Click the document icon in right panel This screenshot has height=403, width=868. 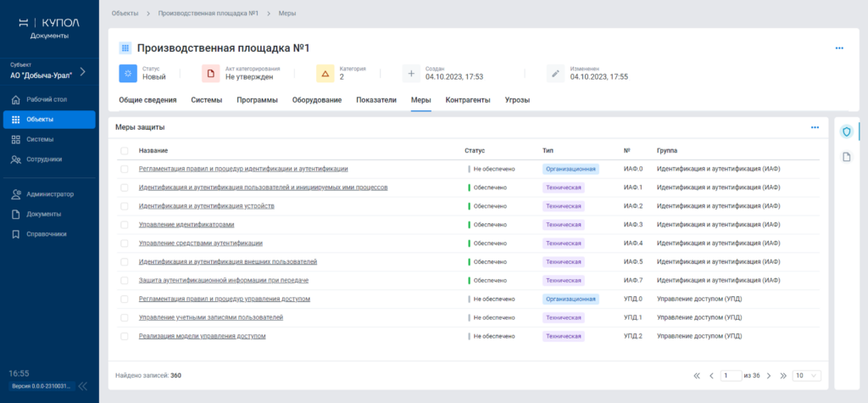(x=846, y=157)
